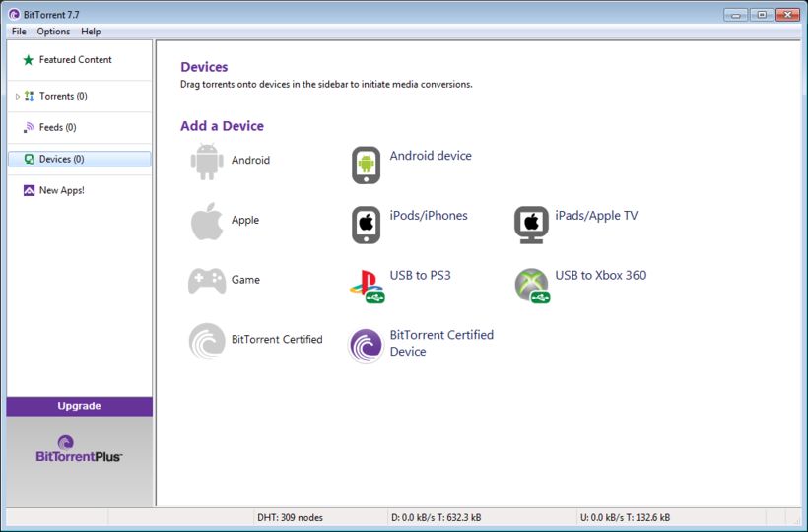Click the purple BitTorrent Certified Device icon
This screenshot has height=532, width=808.
(366, 346)
